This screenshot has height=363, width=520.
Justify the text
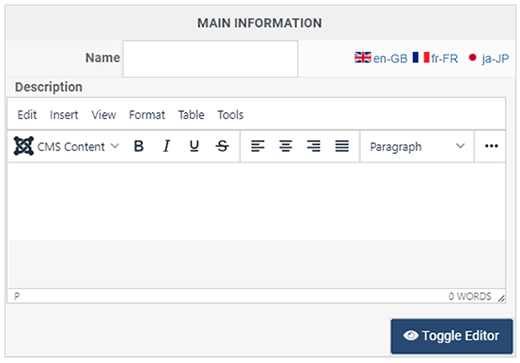[342, 146]
